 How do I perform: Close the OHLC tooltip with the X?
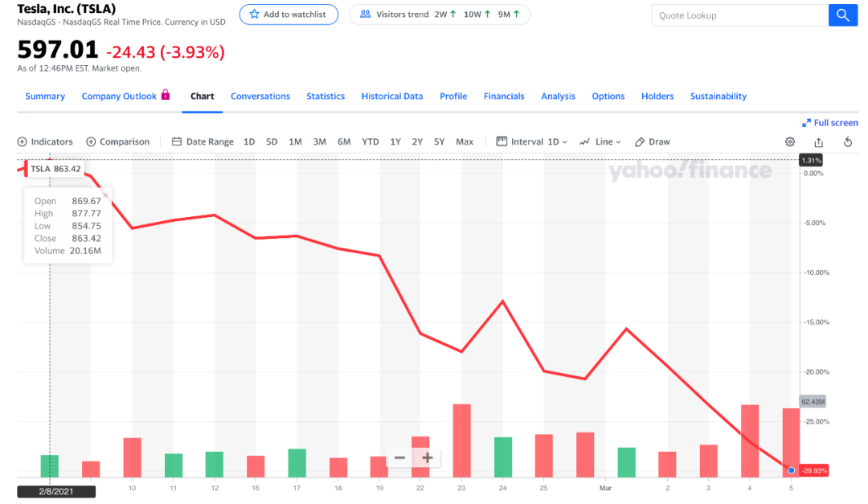(105, 195)
